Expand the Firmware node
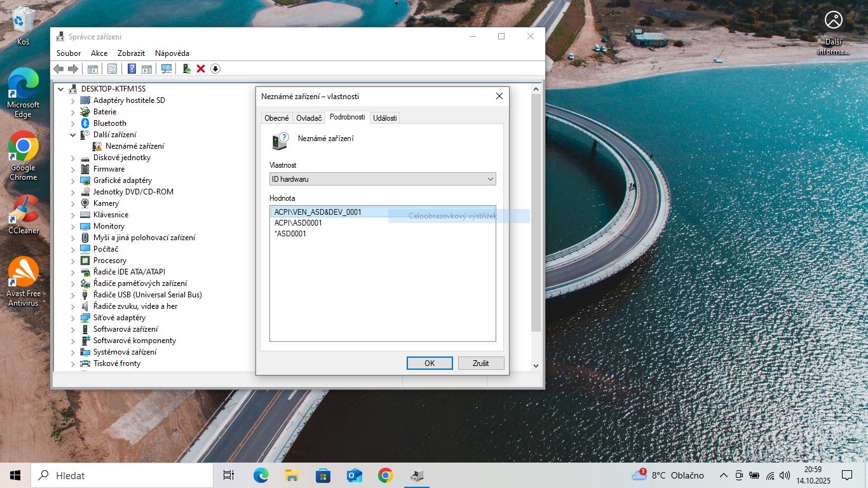The image size is (868, 488). pyautogui.click(x=73, y=169)
